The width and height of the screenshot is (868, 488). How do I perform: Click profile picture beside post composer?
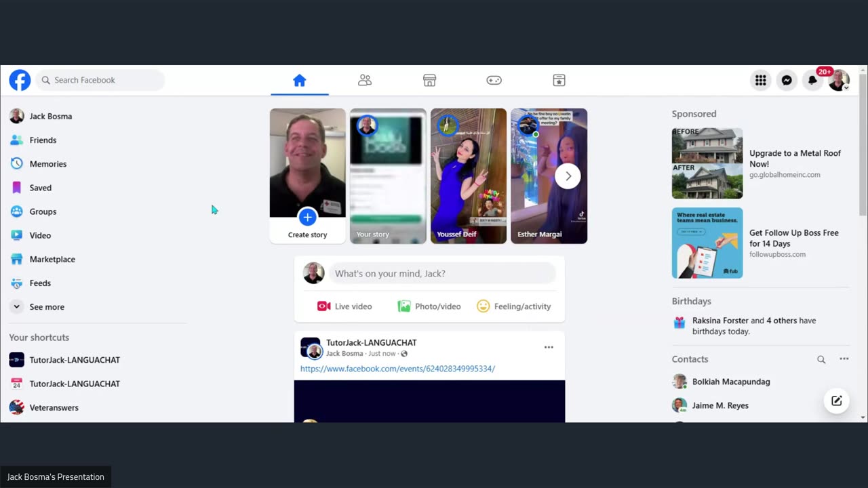[313, 273]
